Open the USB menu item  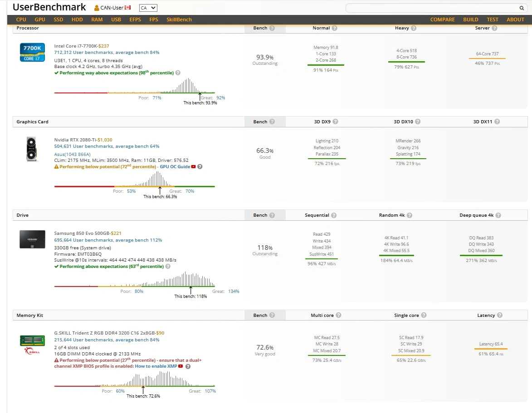coord(116,19)
